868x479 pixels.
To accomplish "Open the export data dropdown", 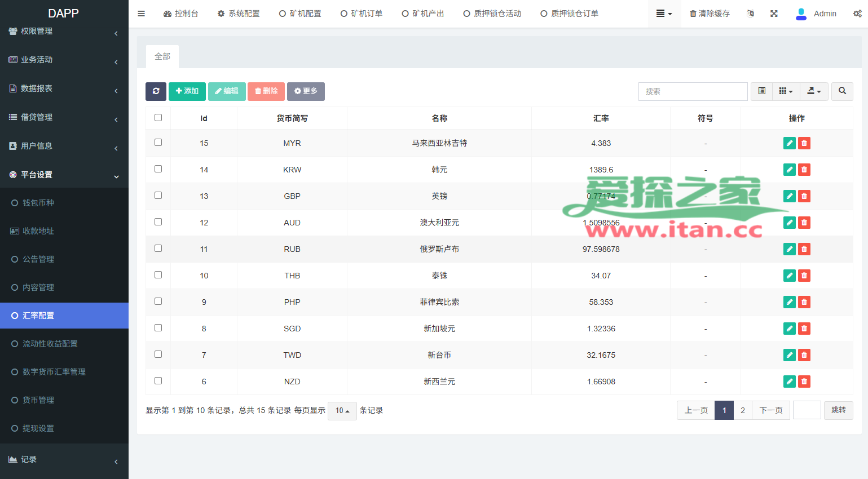I will pos(813,91).
